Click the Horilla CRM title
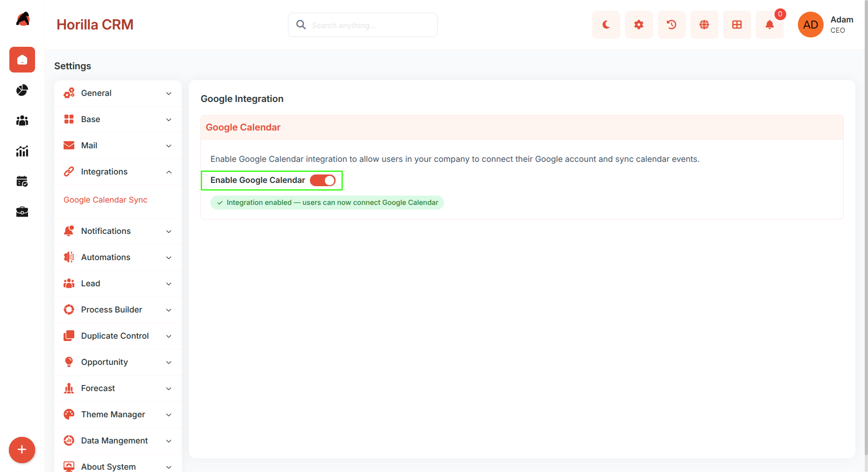The image size is (868, 472). click(x=95, y=25)
